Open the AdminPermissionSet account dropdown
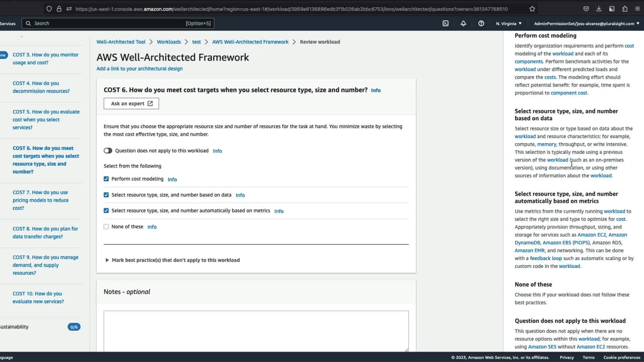The image size is (644, 362). [x=586, y=23]
